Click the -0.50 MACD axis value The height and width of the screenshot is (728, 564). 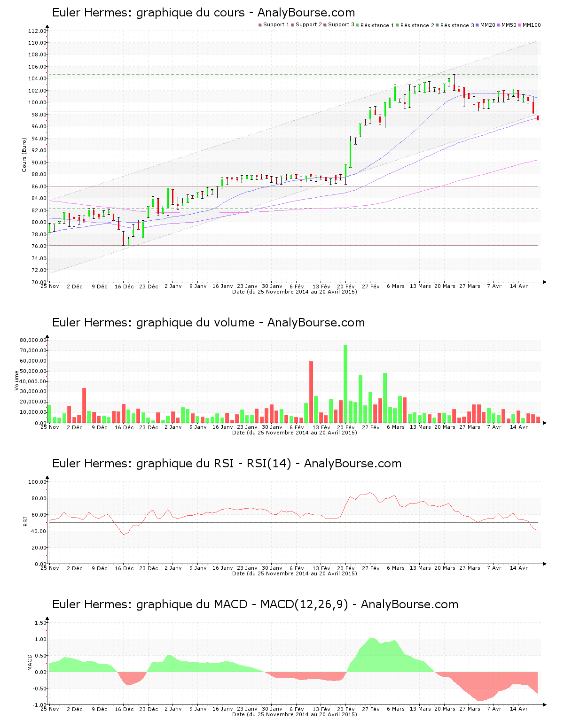tap(39, 689)
